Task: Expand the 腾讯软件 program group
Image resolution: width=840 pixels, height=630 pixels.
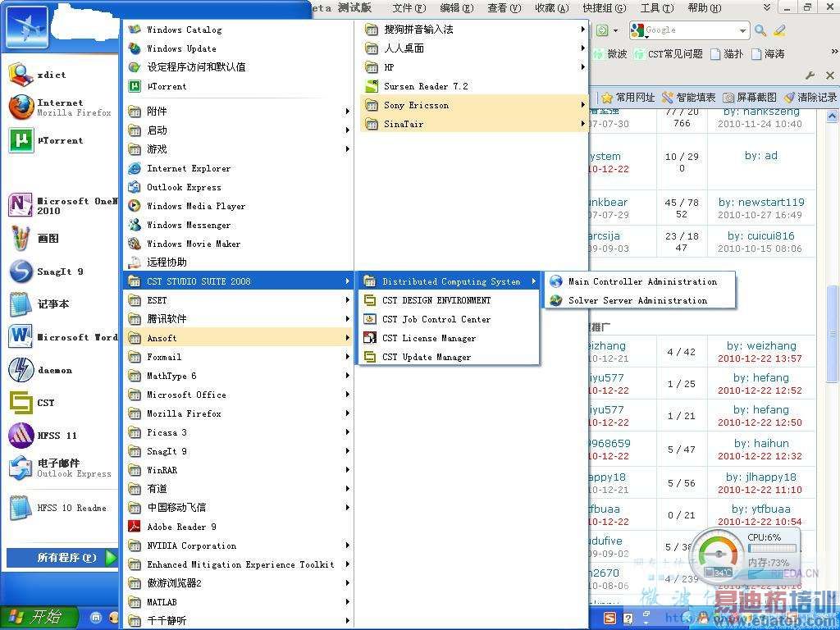Action: (238, 319)
